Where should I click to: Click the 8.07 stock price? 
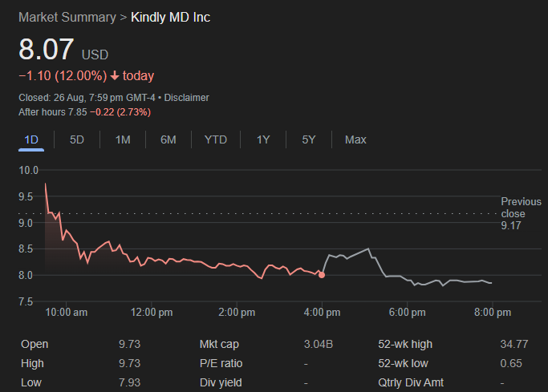tap(47, 51)
